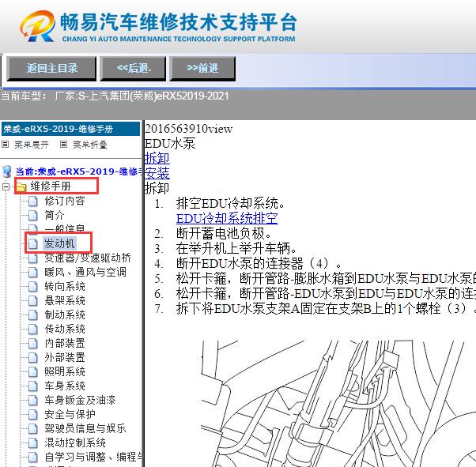Image resolution: width=476 pixels, height=467 pixels.
Task: Click the page icon beside 暖风、通风与空调
Action: (x=32, y=273)
